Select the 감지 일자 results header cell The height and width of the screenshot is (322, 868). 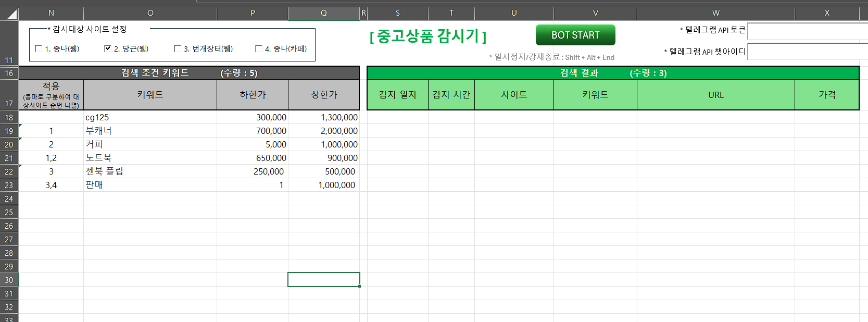click(398, 95)
